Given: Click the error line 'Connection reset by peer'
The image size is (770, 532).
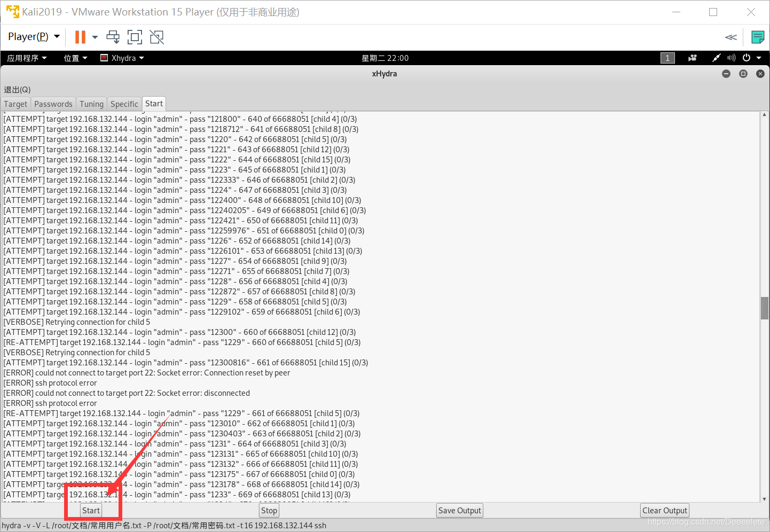Looking at the screenshot, I should [147, 373].
